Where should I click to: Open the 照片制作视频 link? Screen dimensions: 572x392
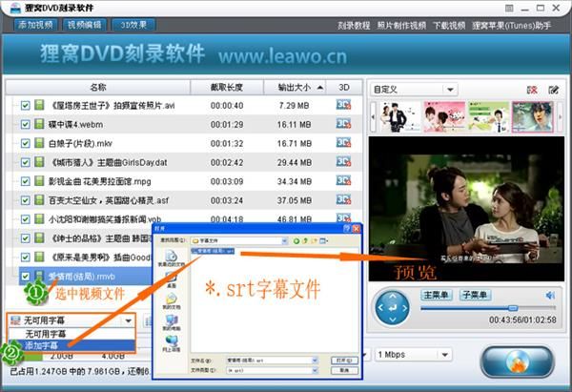pos(401,26)
